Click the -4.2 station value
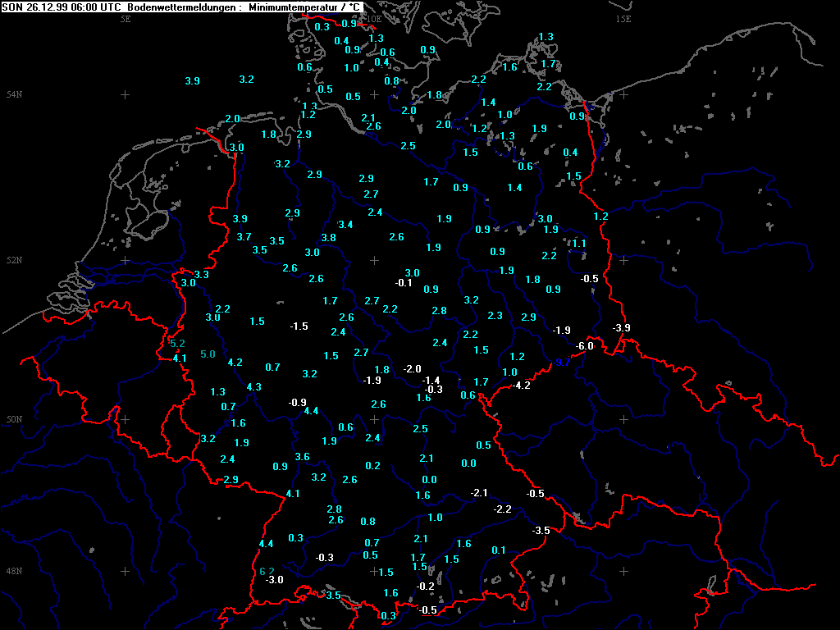The width and height of the screenshot is (840, 630). click(521, 385)
